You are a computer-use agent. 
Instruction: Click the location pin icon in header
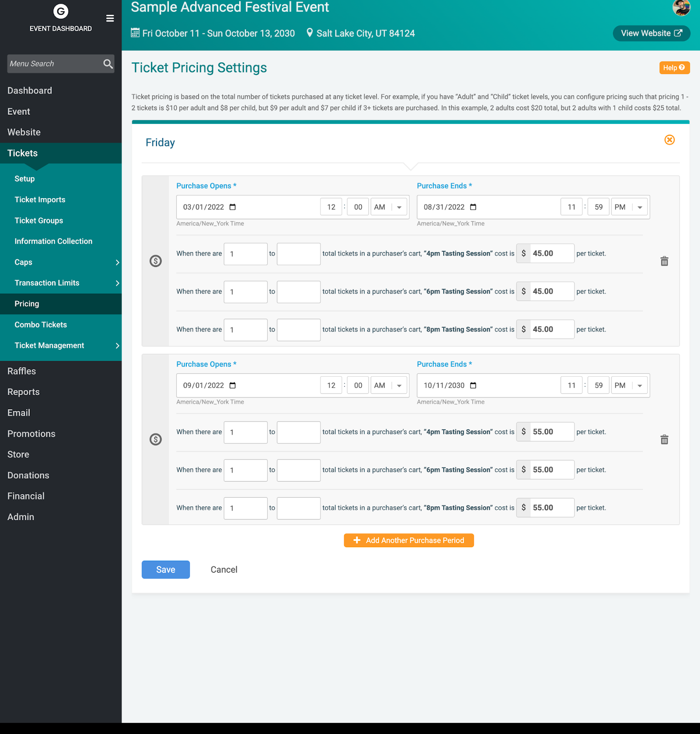click(x=310, y=33)
